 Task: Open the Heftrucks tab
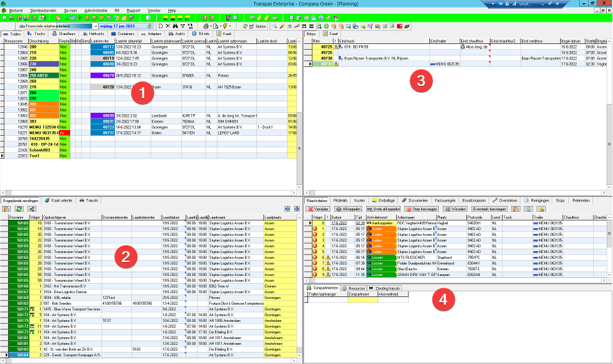pos(93,34)
